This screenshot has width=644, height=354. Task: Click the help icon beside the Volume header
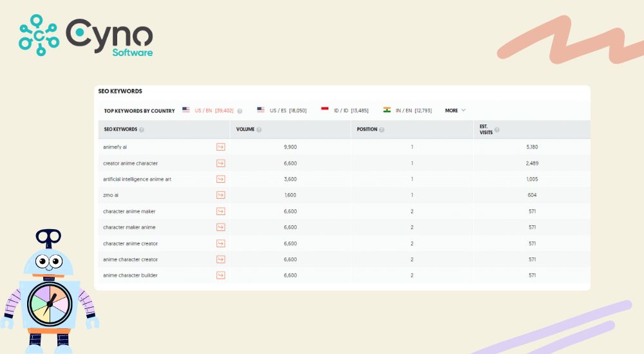click(x=258, y=129)
